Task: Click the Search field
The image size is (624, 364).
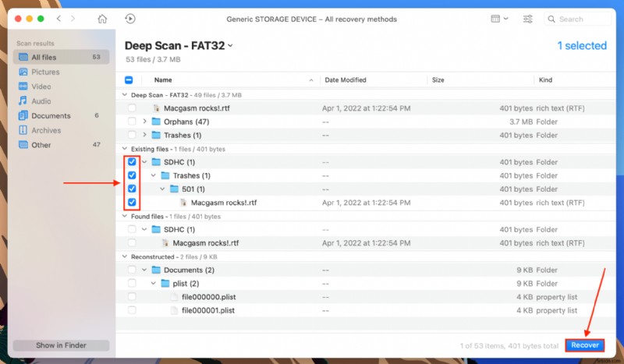Action: [577, 19]
